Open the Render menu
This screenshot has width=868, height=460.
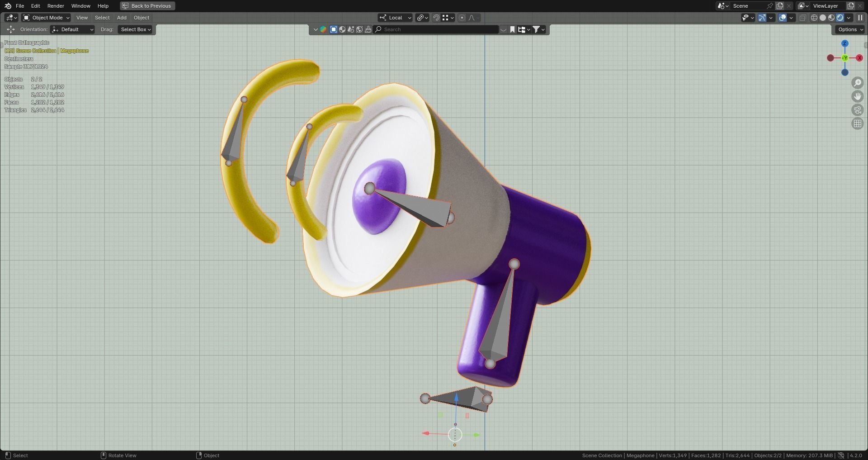pyautogui.click(x=56, y=6)
